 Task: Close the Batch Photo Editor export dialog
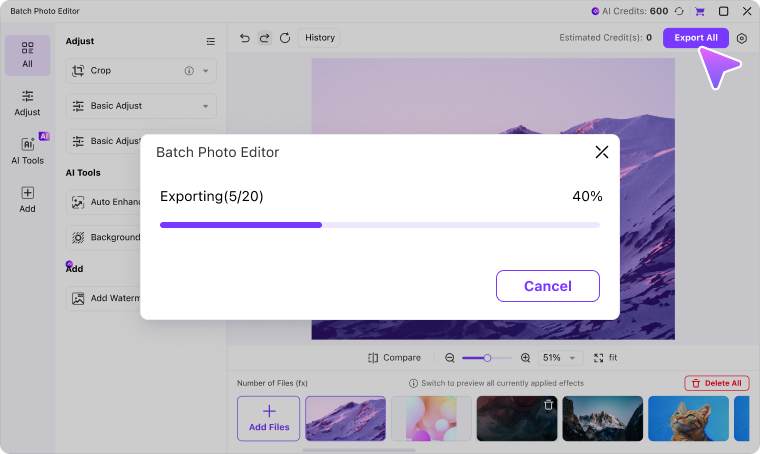click(602, 152)
